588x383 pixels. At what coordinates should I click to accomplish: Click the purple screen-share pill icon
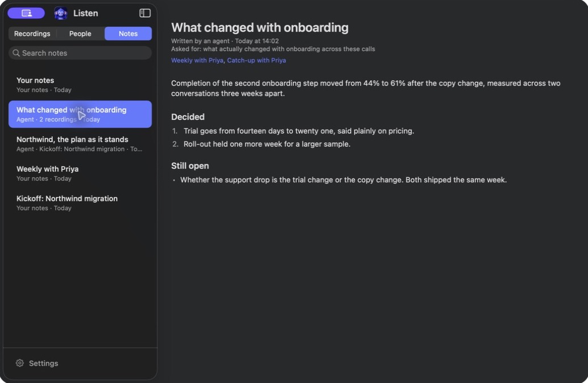26,13
